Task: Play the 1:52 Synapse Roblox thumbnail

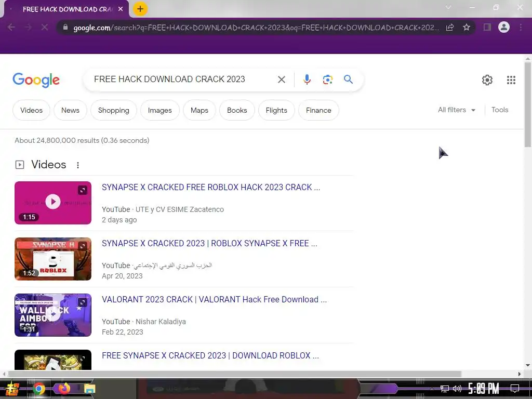Action: pos(53,259)
